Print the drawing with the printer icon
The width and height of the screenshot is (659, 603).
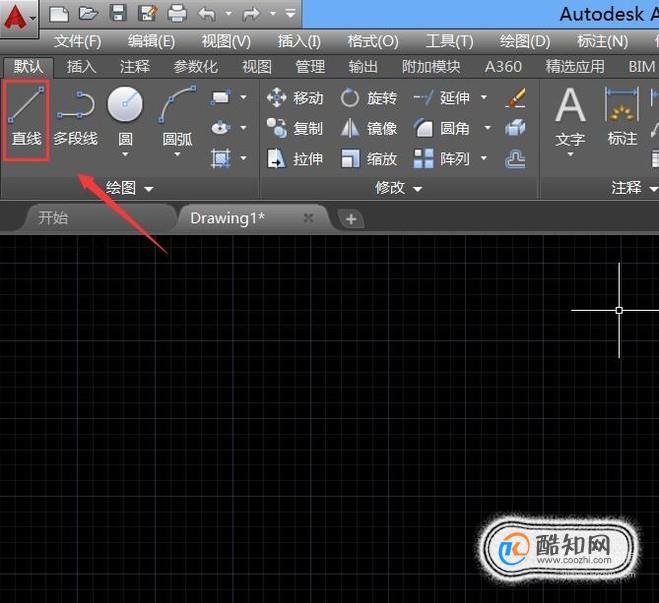point(177,14)
